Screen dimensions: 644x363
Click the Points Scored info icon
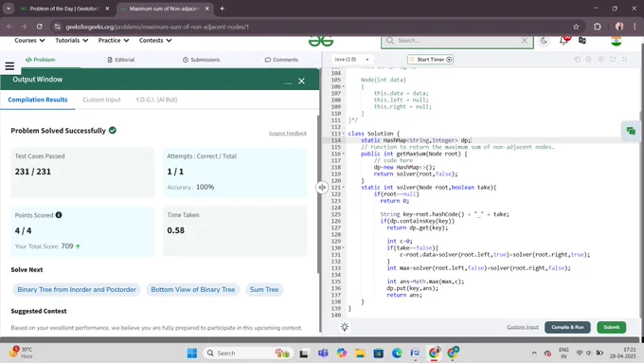(59, 215)
